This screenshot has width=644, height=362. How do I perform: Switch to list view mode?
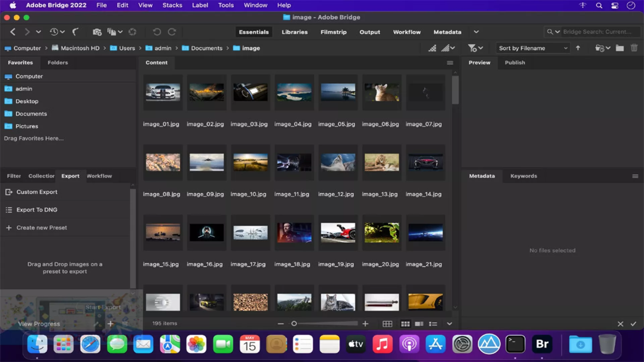pos(433,324)
